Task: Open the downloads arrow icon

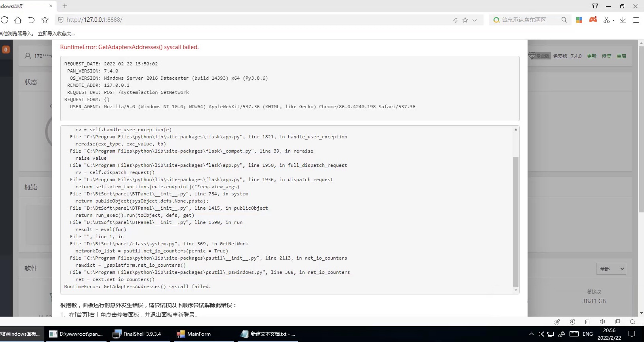Action: [x=623, y=20]
